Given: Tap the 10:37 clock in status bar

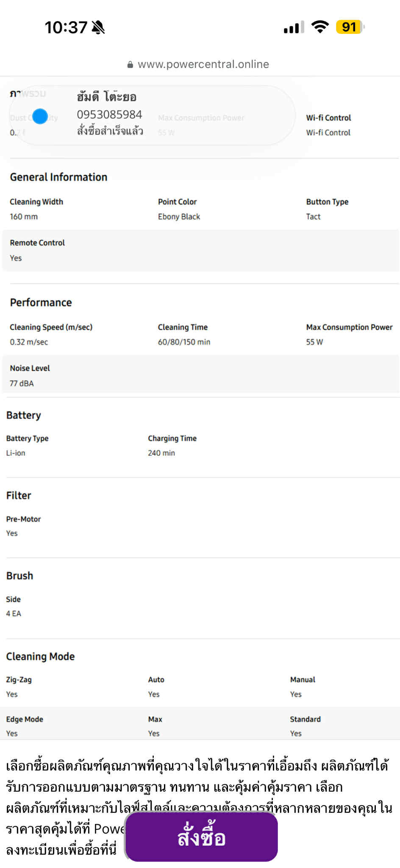Looking at the screenshot, I should [66, 28].
